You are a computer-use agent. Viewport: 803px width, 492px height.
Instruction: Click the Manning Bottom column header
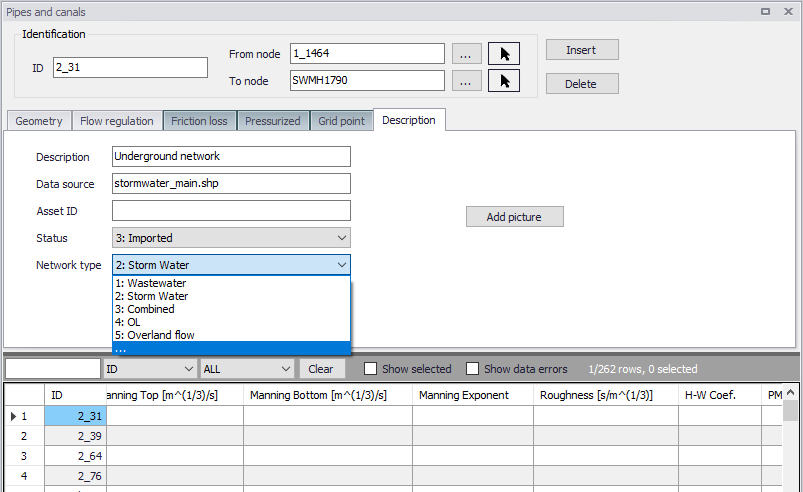(328, 395)
